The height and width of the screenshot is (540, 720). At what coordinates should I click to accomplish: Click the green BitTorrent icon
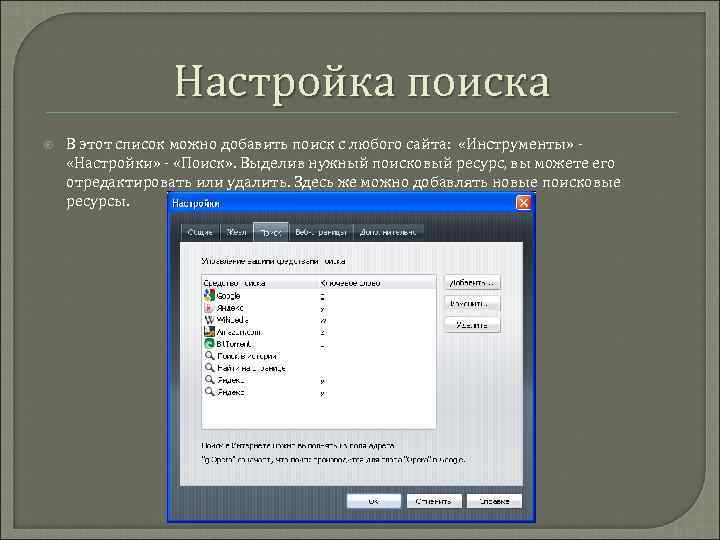(209, 343)
